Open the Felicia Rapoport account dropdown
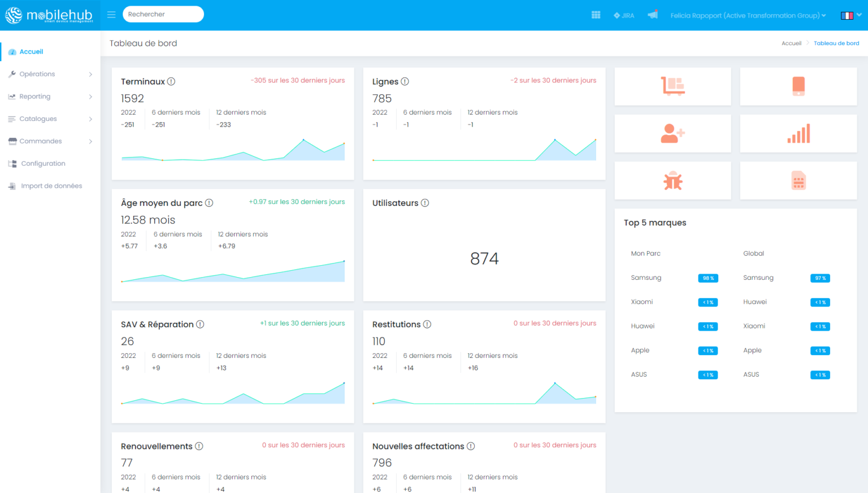 (748, 15)
